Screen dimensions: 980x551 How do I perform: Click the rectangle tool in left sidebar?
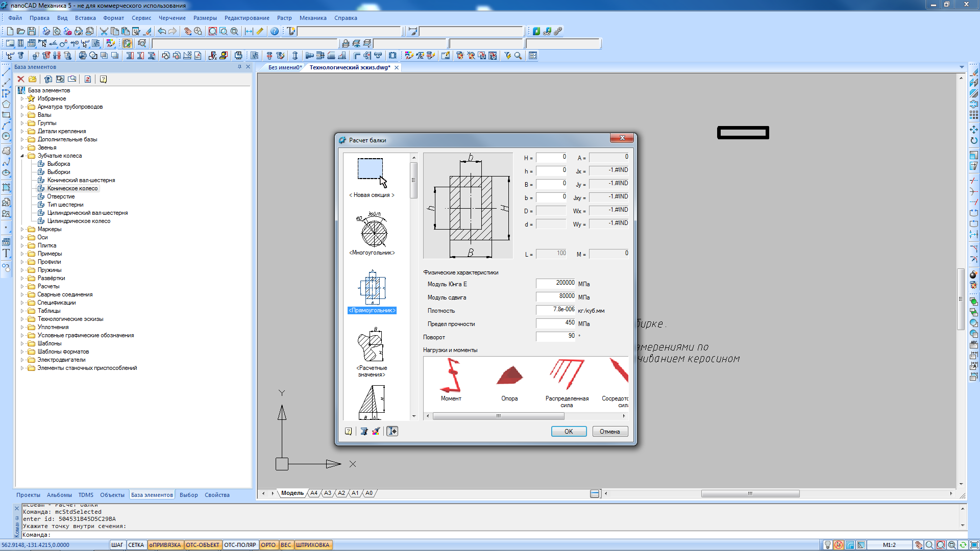pyautogui.click(x=6, y=115)
